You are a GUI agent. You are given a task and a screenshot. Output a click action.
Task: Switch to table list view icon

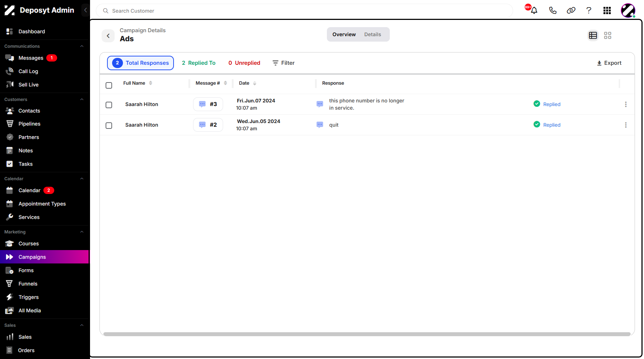click(x=593, y=35)
